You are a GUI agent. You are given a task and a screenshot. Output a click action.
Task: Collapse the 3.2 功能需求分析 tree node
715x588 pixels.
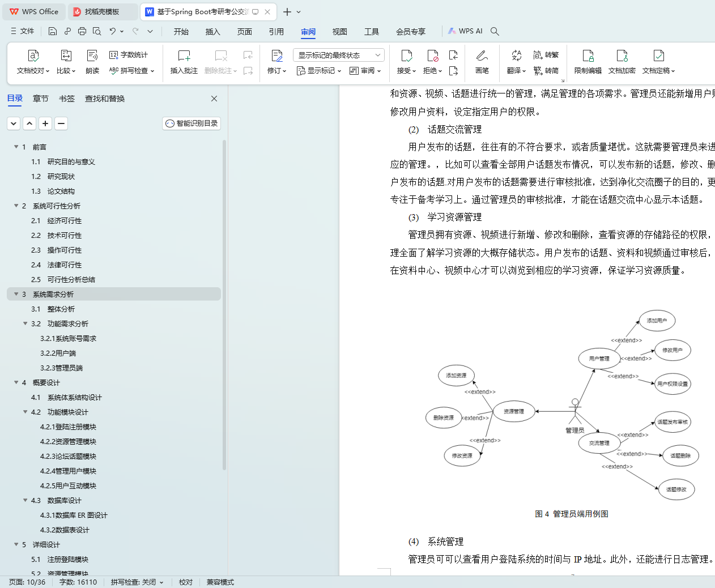(25, 323)
